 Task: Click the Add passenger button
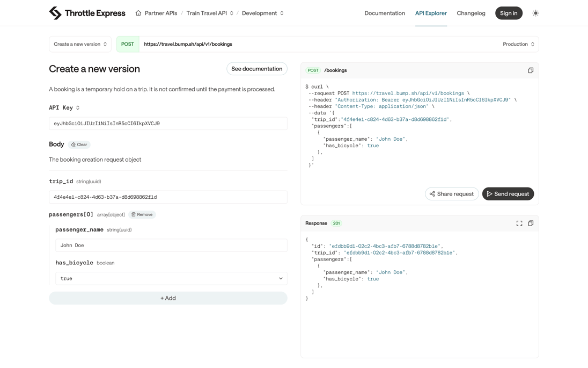click(x=168, y=298)
